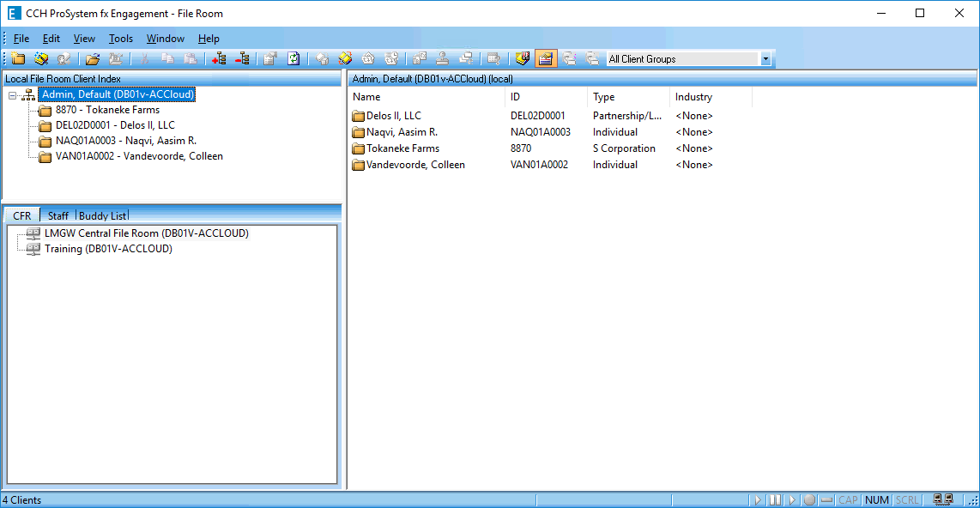Viewport: 980px width, 508px height.
Task: Click the 4 Clients status bar text
Action: pos(21,500)
